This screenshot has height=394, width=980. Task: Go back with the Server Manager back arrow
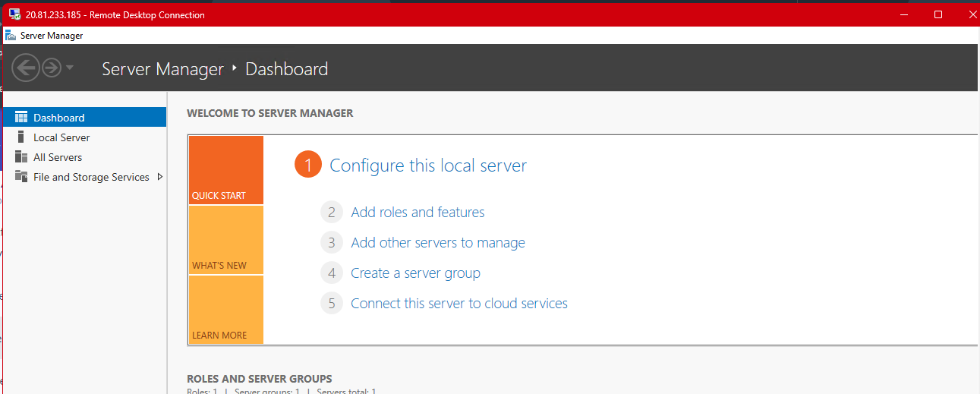[26, 68]
